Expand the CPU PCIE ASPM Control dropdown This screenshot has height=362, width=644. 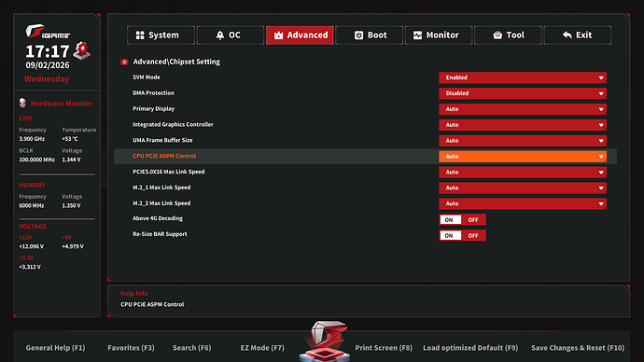(x=523, y=157)
